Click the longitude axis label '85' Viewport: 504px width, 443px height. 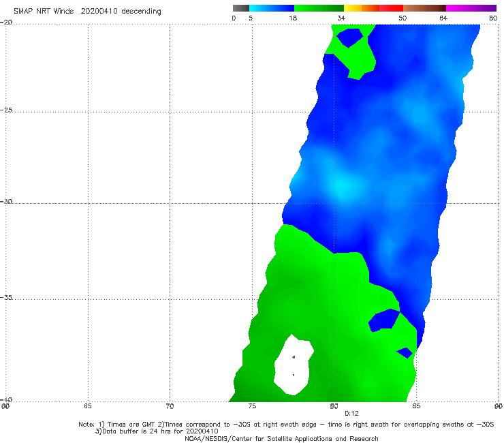(x=416, y=406)
